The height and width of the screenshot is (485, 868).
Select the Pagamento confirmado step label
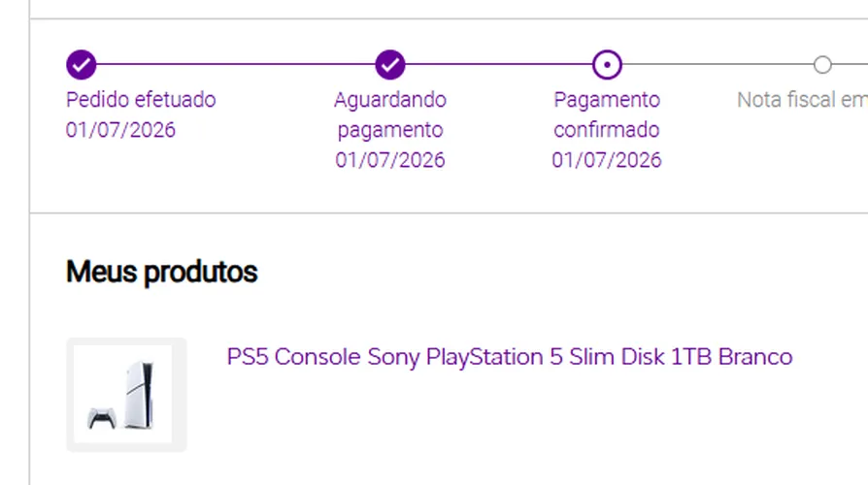coord(607,115)
